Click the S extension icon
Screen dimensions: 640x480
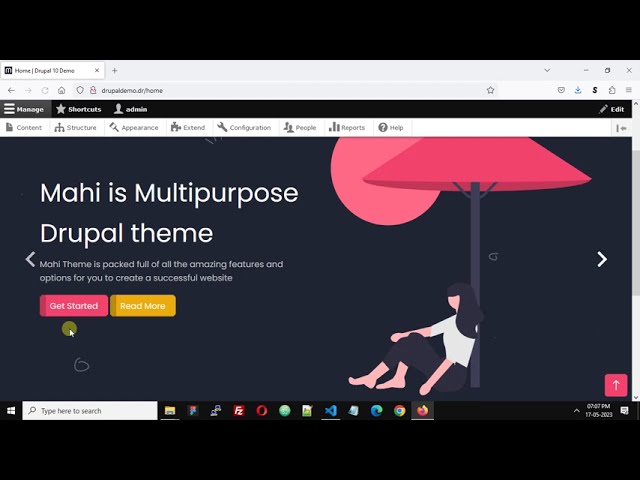point(595,90)
